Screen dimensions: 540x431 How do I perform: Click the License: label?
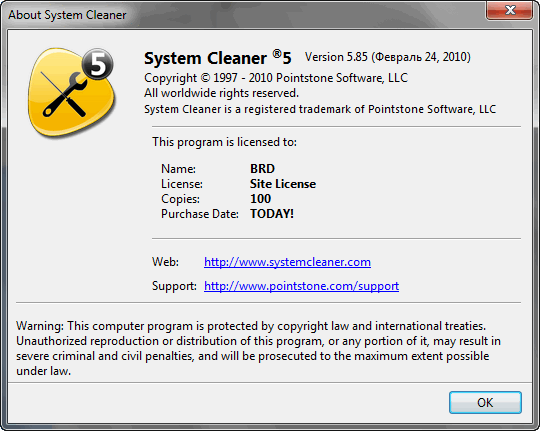pyautogui.click(x=182, y=184)
